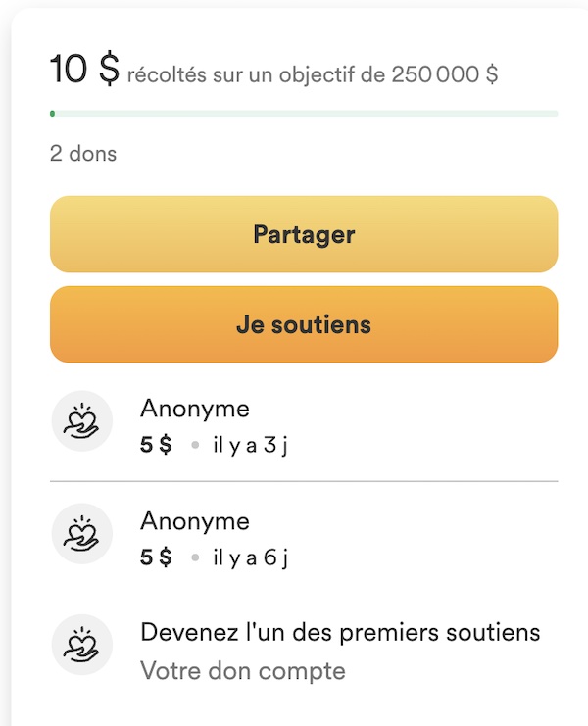Click the divider line between the two donations
This screenshot has width=588, height=726.
(304, 481)
